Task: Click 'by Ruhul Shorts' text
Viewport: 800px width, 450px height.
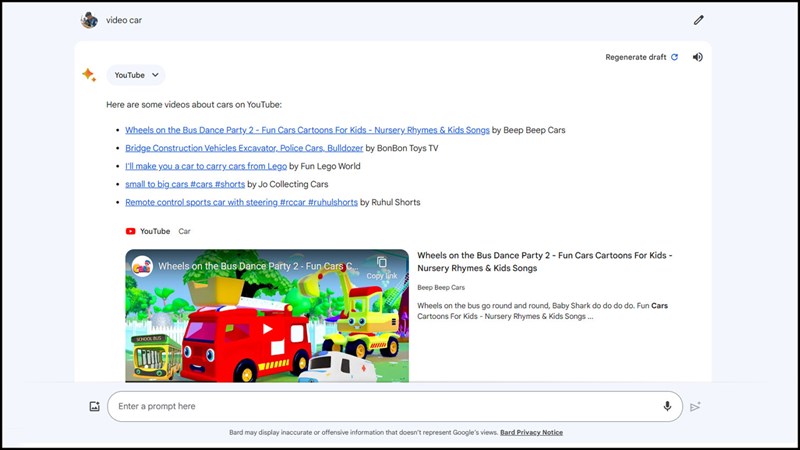Action: (x=390, y=202)
